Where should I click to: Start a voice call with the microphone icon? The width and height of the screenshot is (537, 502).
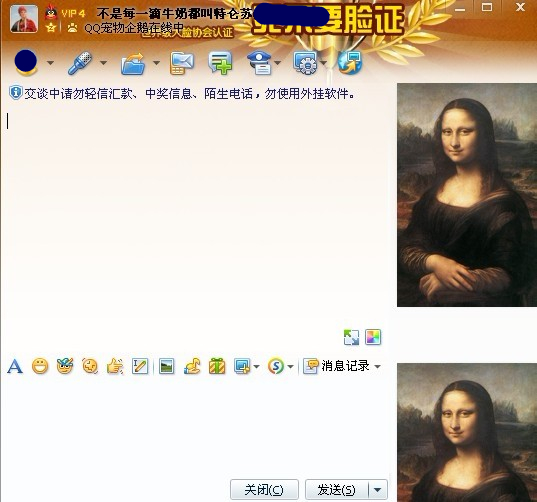80,63
